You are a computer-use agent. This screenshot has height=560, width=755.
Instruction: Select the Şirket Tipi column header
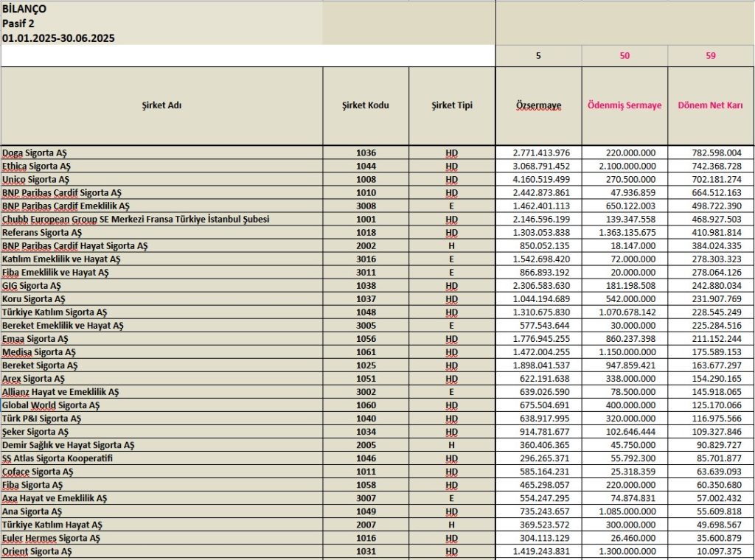click(452, 106)
